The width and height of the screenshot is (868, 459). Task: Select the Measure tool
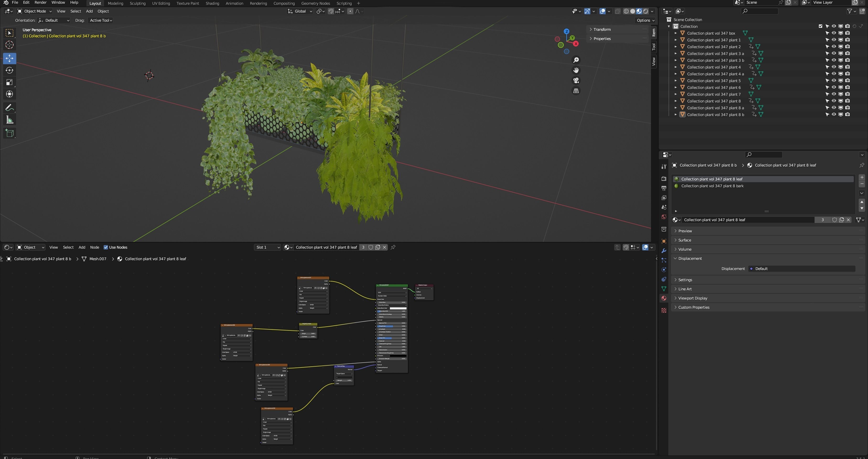coord(9,120)
